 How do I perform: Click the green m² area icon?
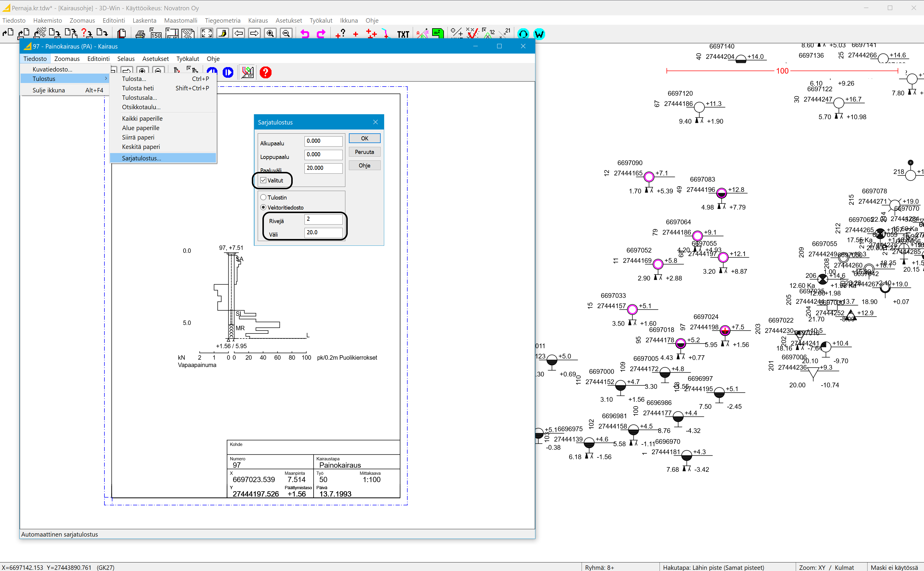click(437, 34)
